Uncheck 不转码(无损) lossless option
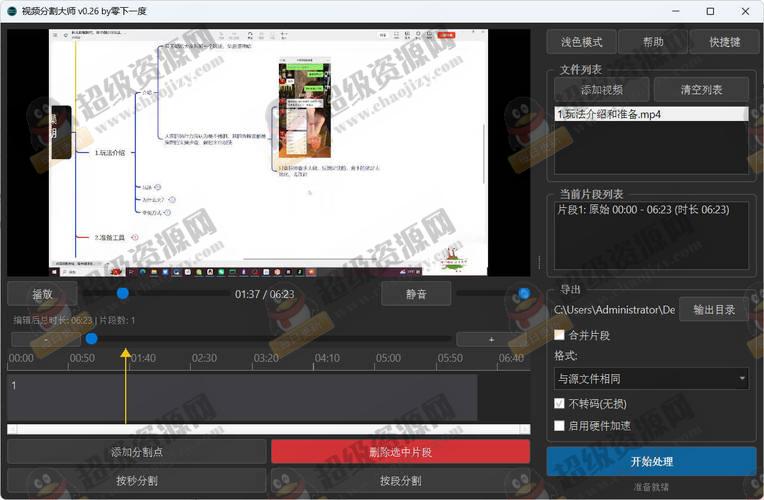764x500 pixels. pyautogui.click(x=559, y=404)
